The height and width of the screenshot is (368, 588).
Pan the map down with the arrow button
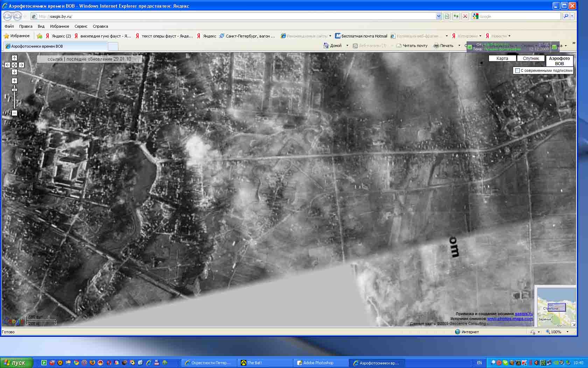(x=14, y=72)
